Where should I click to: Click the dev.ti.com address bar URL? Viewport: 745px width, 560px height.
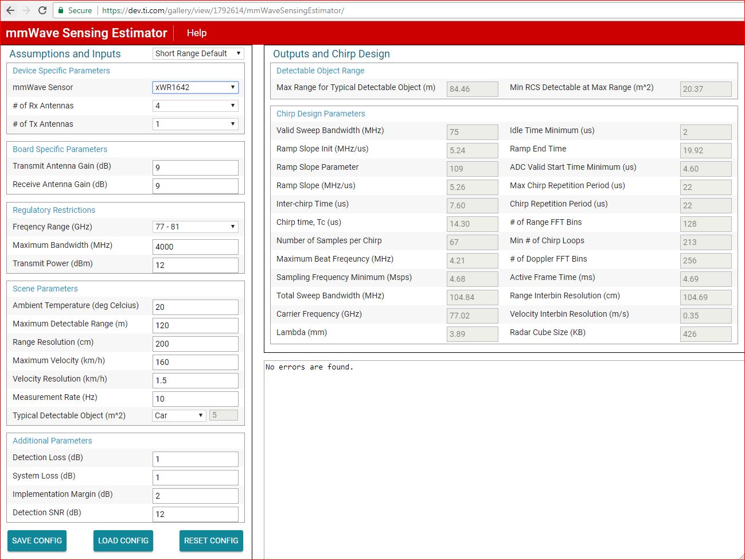click(223, 10)
